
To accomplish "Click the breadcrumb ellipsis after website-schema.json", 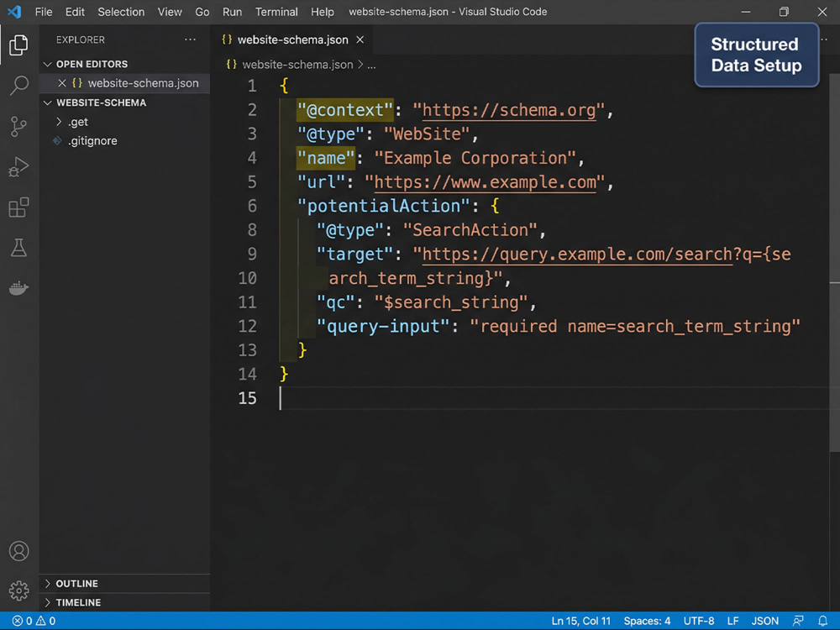I will tap(371, 65).
